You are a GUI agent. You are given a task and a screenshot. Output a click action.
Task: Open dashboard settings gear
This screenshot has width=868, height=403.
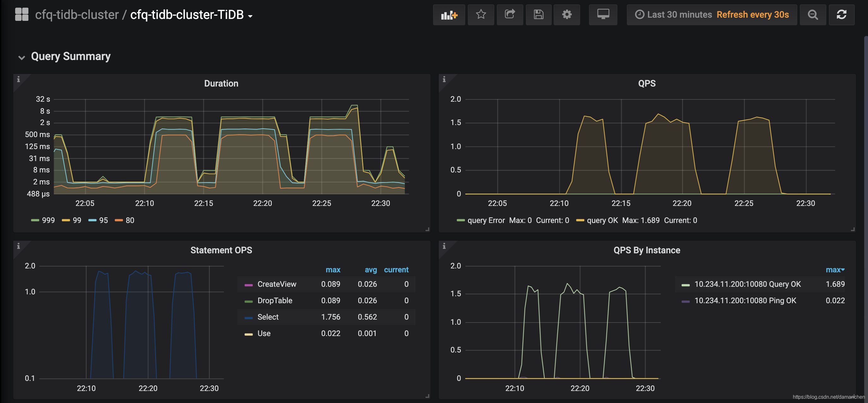pos(567,15)
